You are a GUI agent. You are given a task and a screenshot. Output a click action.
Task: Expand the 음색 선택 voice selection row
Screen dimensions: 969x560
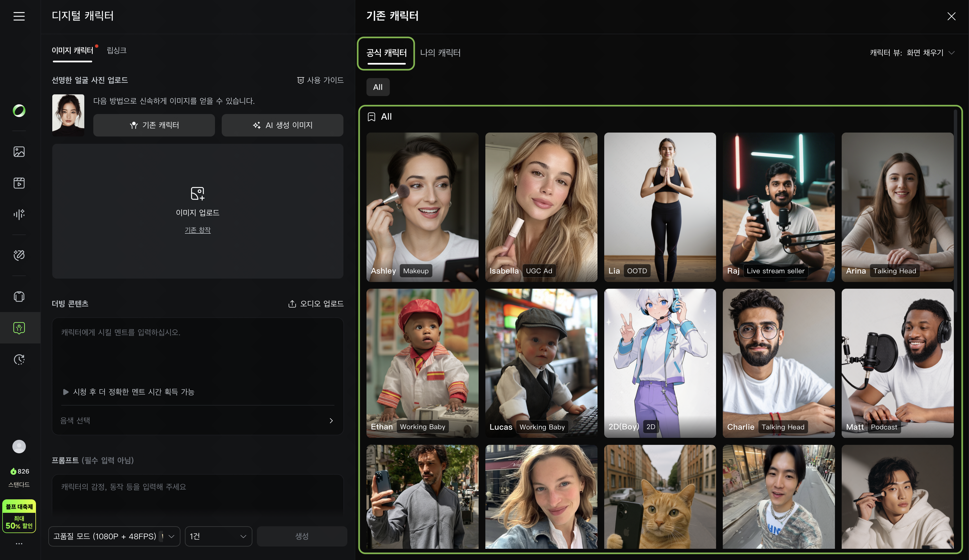[198, 420]
